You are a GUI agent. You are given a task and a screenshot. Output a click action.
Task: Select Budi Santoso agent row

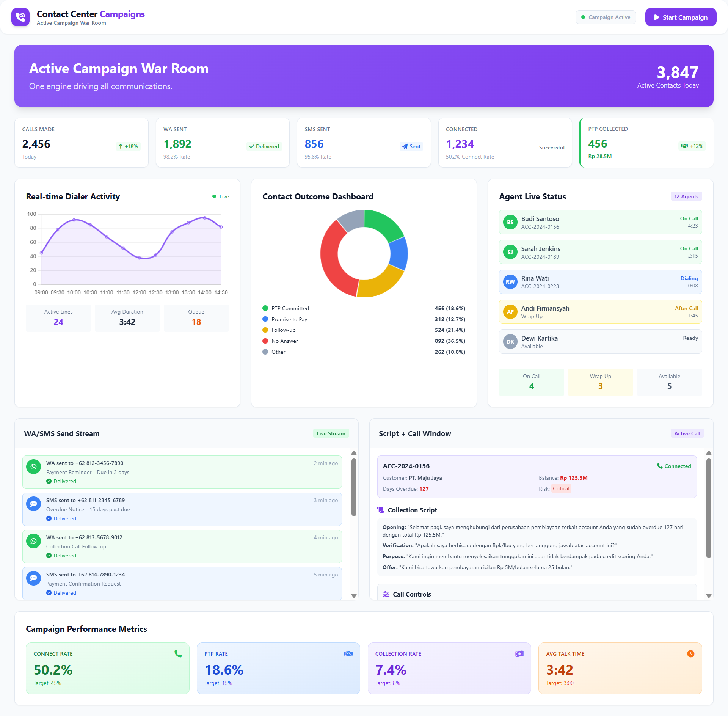point(600,222)
